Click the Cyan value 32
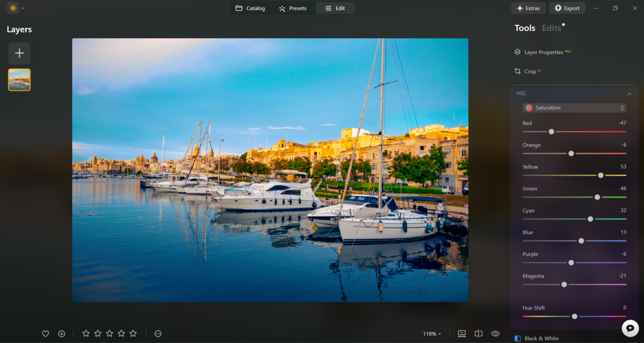This screenshot has height=343, width=644. [x=623, y=210]
